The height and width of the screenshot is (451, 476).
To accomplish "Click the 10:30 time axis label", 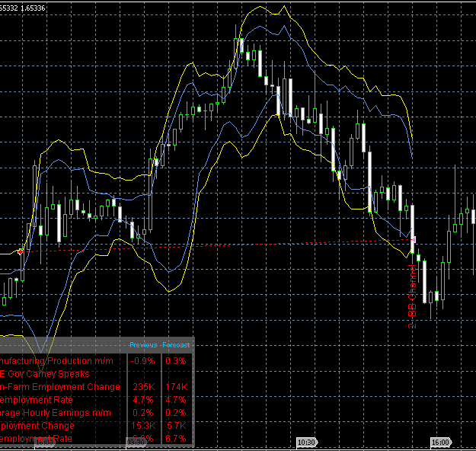I will (307, 442).
